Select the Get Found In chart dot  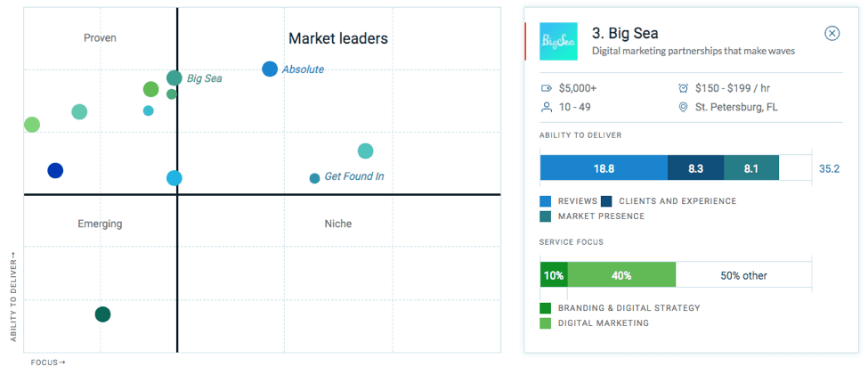(314, 178)
